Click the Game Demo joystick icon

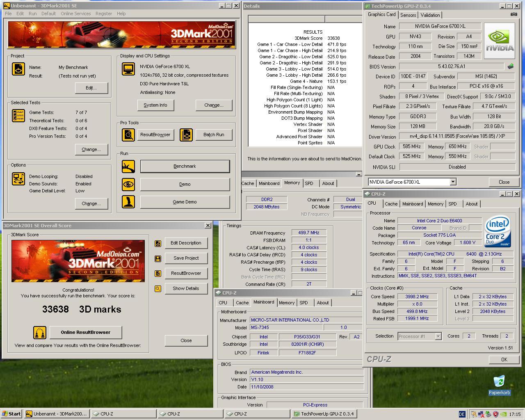tap(128, 202)
